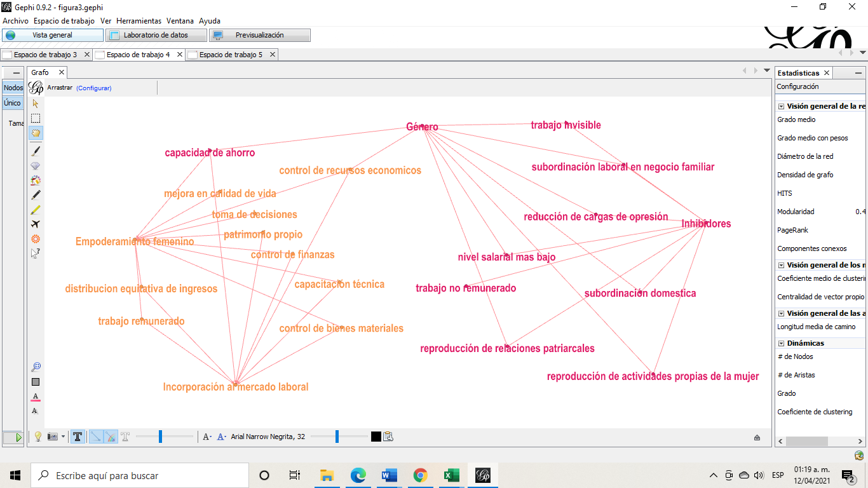Click the black label color swatch

[376, 437]
